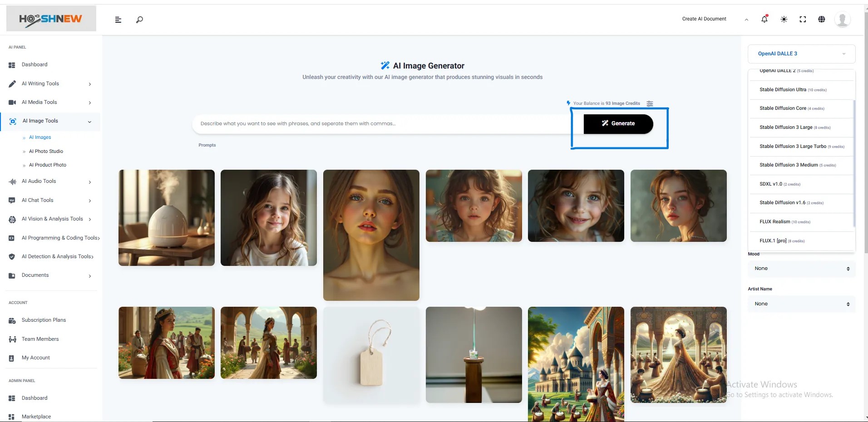
Task: Collapse AI Image Tools chevron
Action: [x=89, y=122]
